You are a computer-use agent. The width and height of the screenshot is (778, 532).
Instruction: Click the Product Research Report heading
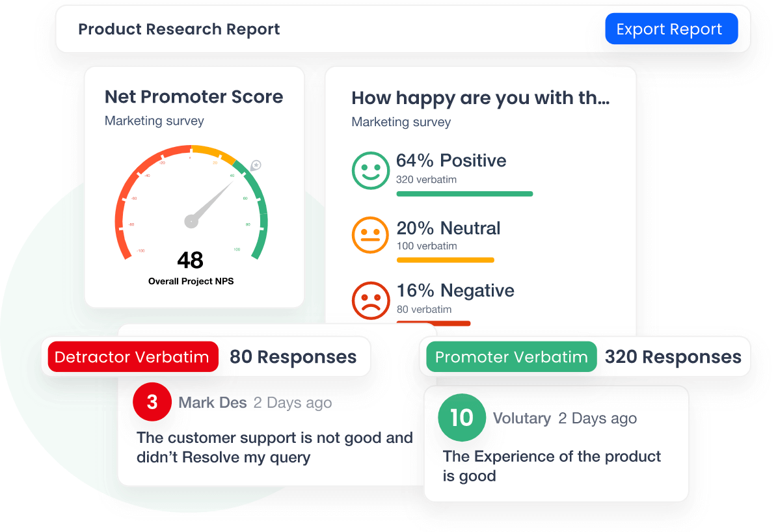(179, 29)
